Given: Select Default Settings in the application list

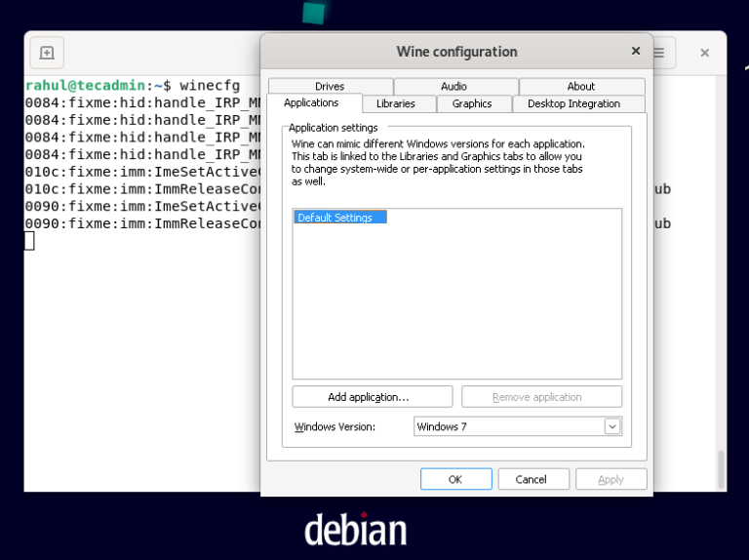Looking at the screenshot, I should click(x=335, y=218).
